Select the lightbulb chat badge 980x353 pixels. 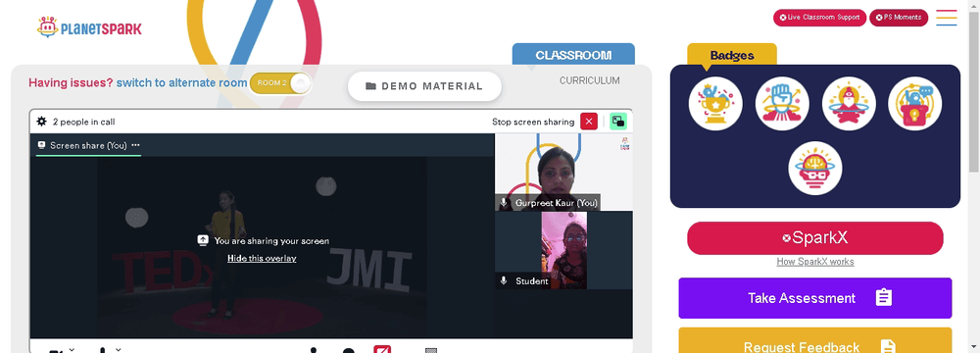click(915, 103)
